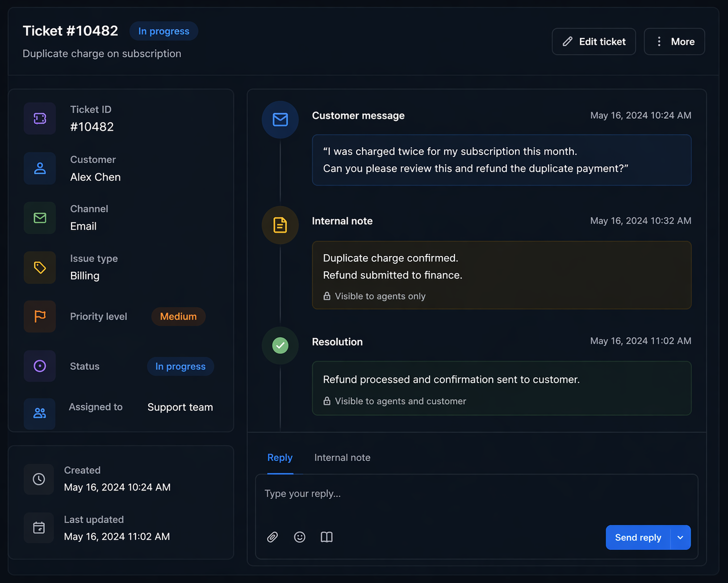Toggle the Medium priority badge
This screenshot has width=728, height=583.
[x=178, y=316]
